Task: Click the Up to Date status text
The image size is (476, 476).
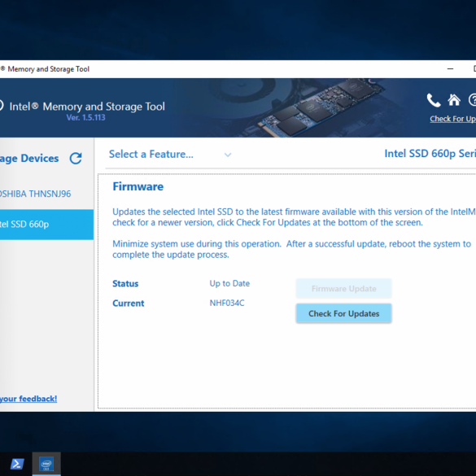Action: (x=229, y=283)
